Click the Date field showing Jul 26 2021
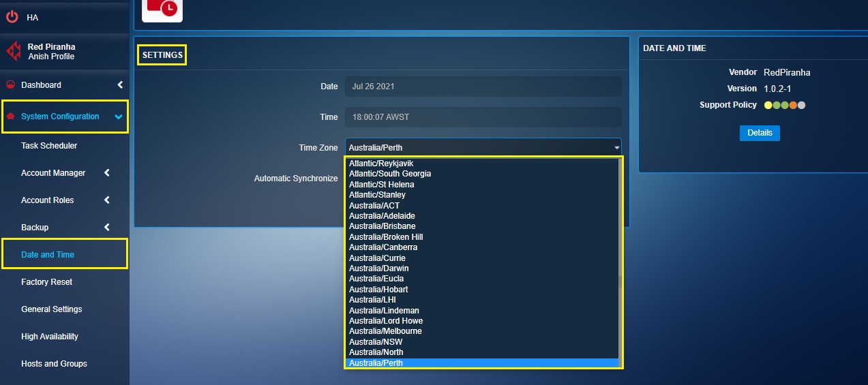 click(x=483, y=87)
